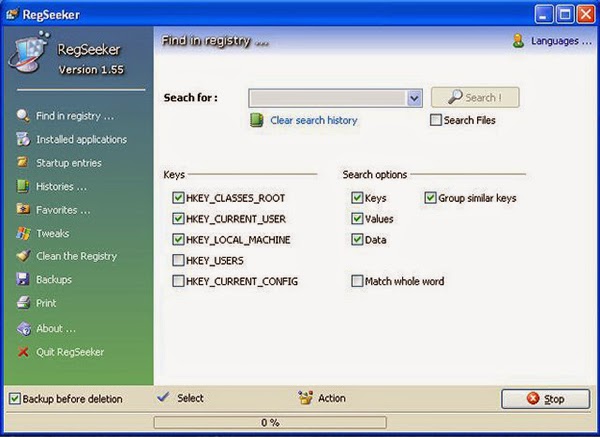Open Find in registry section
This screenshot has height=437, width=600.
click(75, 116)
